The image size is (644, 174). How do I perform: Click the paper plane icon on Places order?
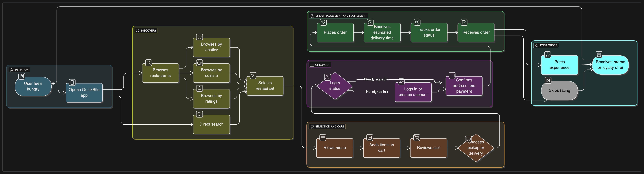[x=323, y=22]
